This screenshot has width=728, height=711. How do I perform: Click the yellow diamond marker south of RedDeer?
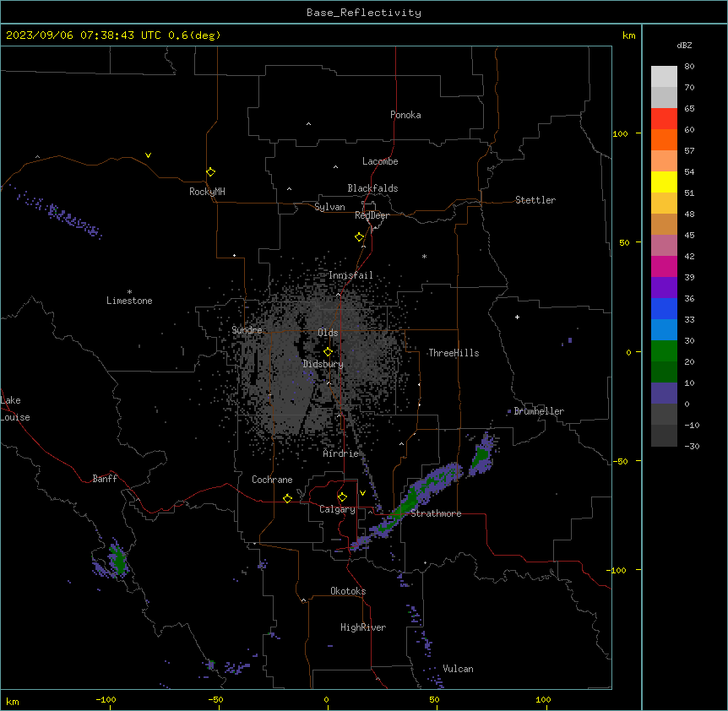click(359, 237)
